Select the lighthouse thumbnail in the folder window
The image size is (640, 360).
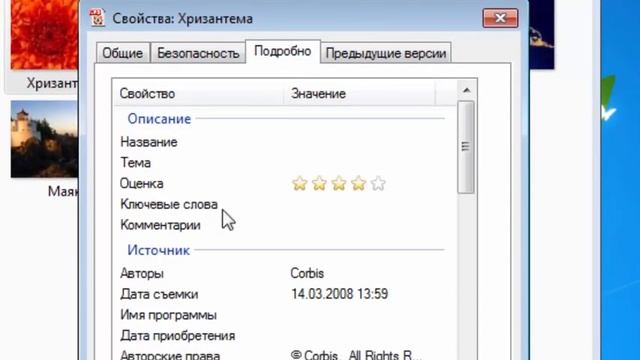(x=44, y=139)
